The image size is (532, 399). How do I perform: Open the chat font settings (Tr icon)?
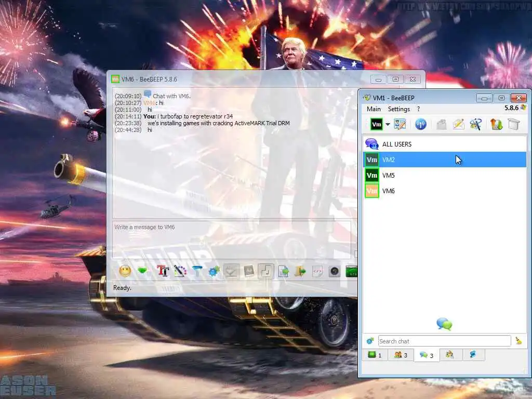click(163, 271)
